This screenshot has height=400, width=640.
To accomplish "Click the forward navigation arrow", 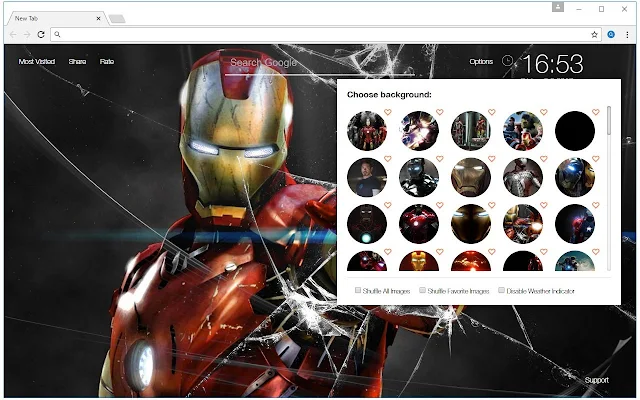I will pos(27,35).
